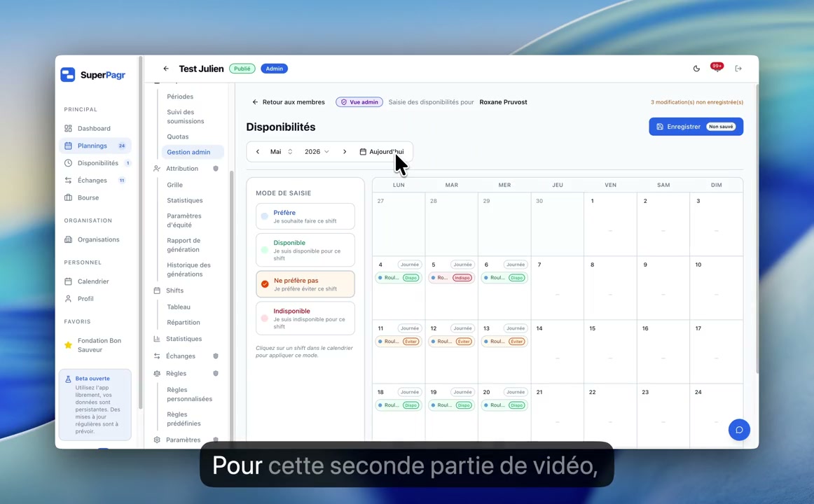Open Plannings in the sidebar
Image resolution: width=814 pixels, height=504 pixels.
pos(95,146)
